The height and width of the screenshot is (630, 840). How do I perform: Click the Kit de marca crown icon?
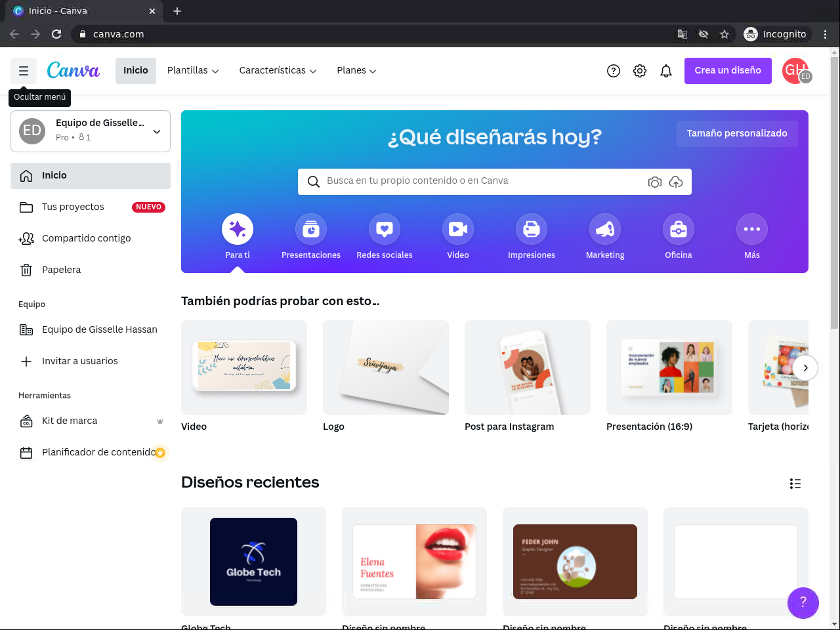coord(160,421)
